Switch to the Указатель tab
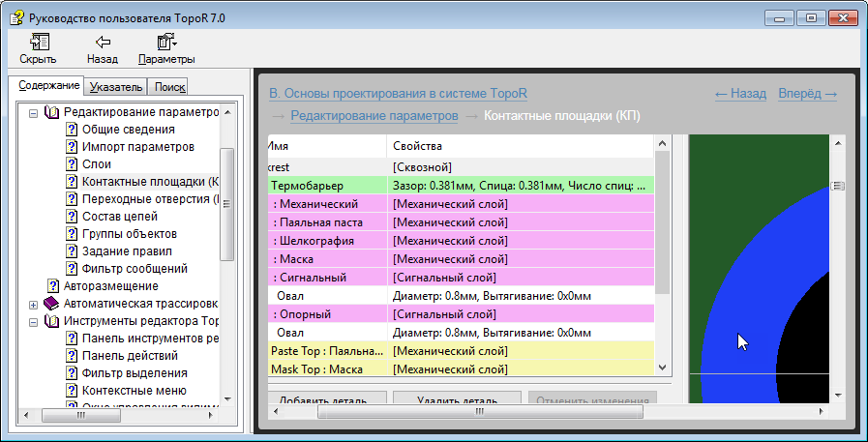This screenshot has width=868, height=442. point(116,87)
